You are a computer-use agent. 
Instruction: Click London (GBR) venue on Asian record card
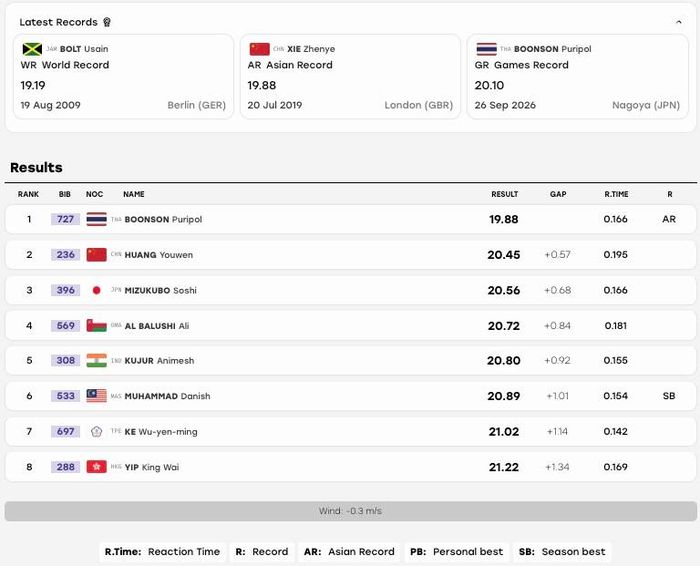click(419, 105)
